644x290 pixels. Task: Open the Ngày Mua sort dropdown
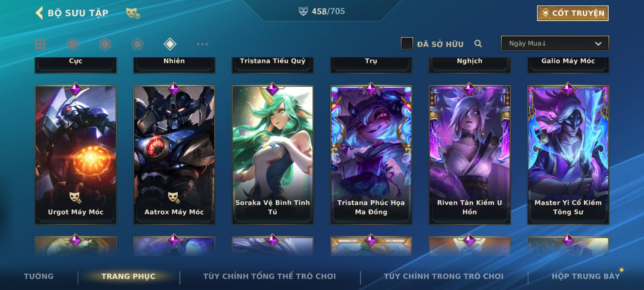pos(555,44)
